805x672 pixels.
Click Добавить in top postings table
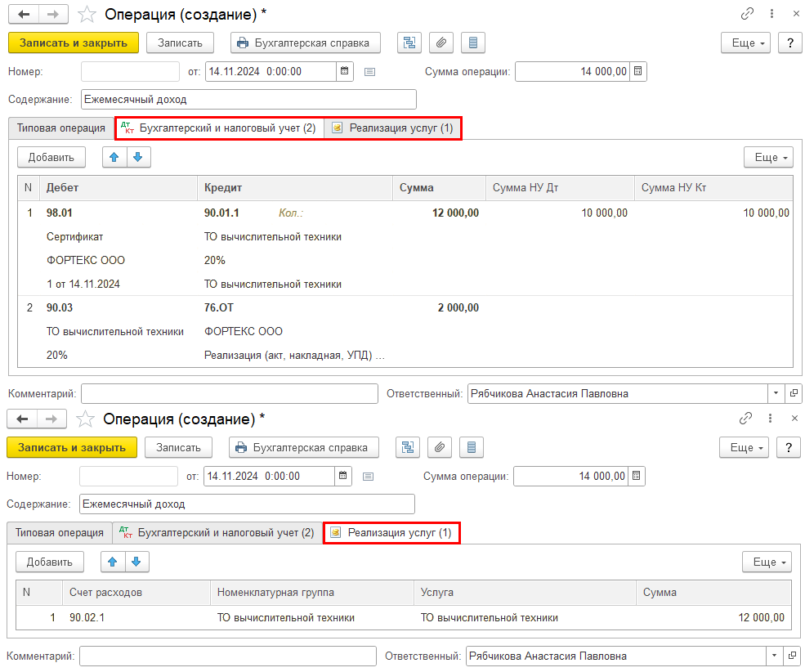(51, 157)
